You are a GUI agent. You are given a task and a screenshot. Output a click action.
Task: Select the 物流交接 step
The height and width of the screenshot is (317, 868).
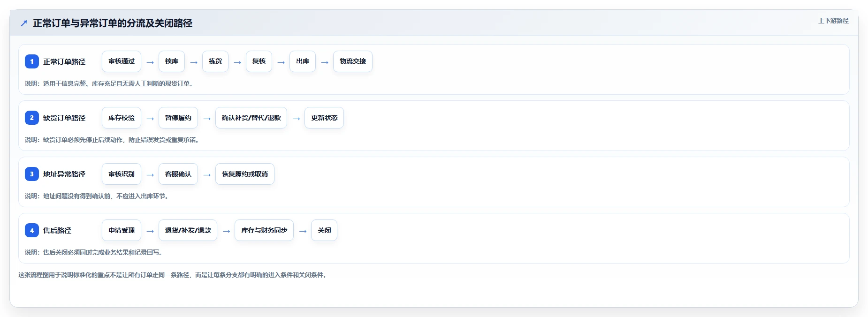point(353,61)
